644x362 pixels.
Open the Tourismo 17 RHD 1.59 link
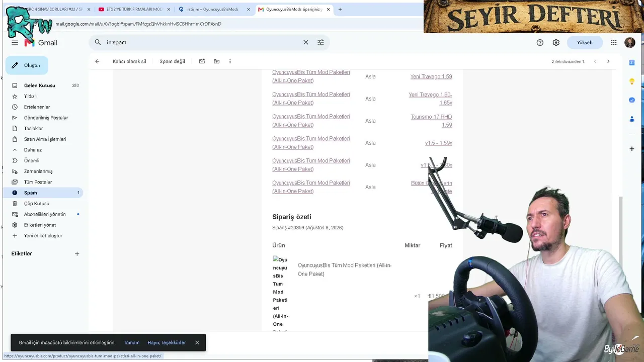click(x=431, y=121)
